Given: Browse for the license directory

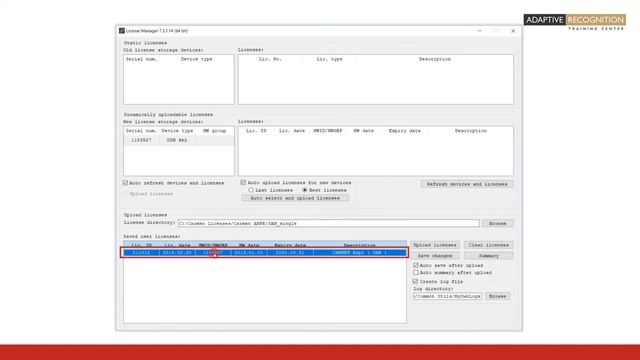Looking at the screenshot, I should (497, 223).
